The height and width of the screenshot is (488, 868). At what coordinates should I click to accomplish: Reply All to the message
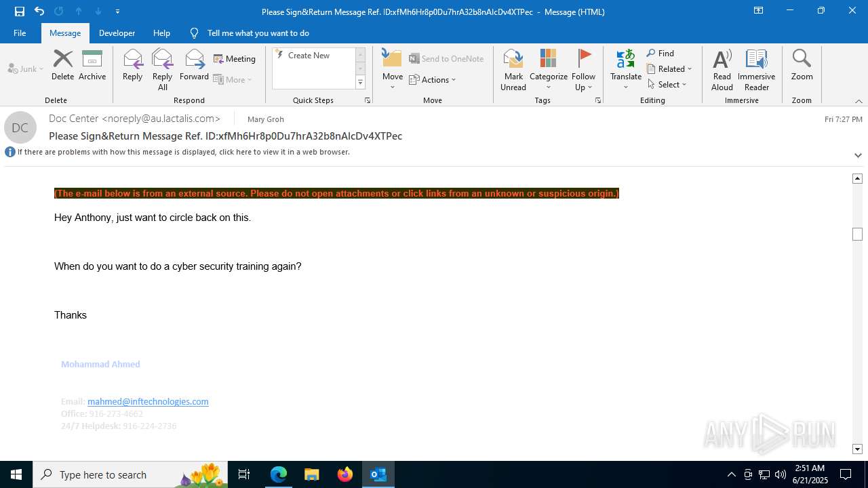click(163, 69)
